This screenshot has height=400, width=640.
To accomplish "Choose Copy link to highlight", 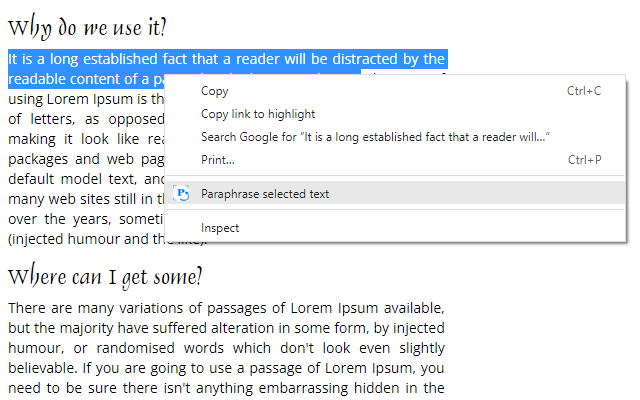I will pyautogui.click(x=258, y=114).
